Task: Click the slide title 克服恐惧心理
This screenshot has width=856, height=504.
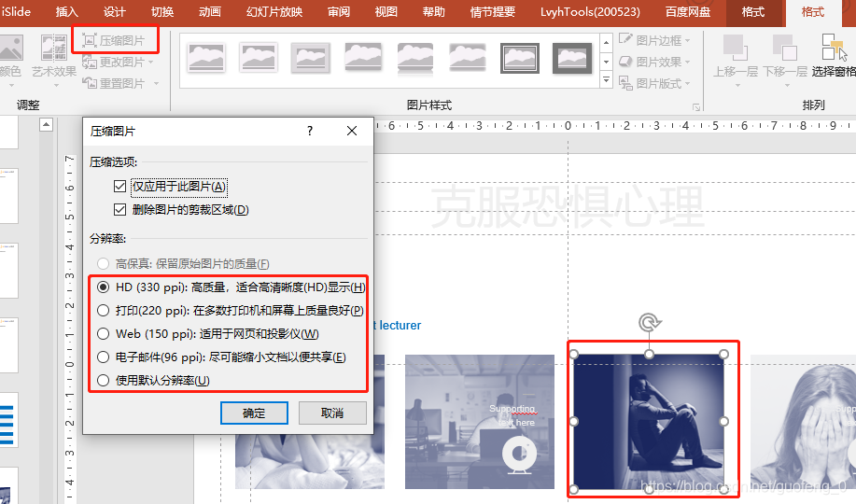Action: coord(568,206)
